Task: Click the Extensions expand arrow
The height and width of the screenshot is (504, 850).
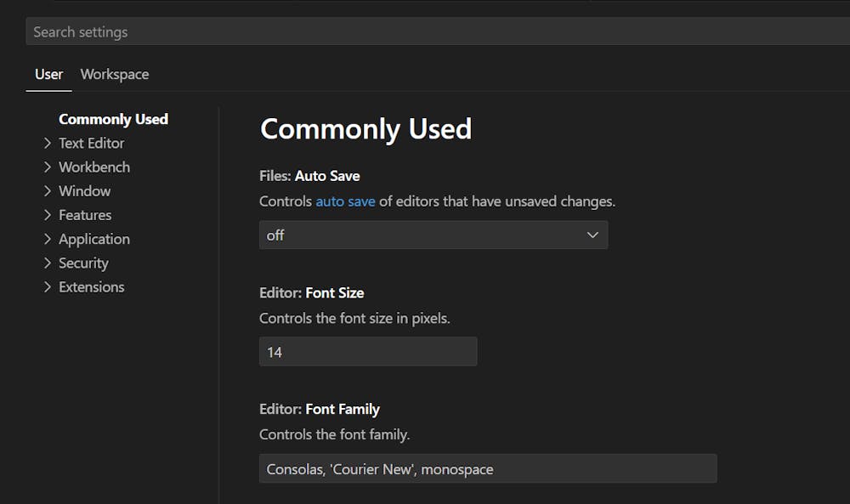Action: point(48,287)
